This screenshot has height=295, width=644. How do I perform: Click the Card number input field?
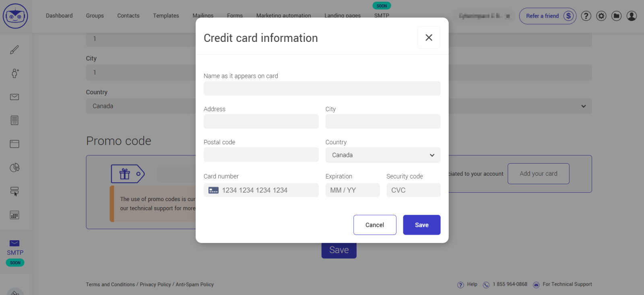(261, 190)
